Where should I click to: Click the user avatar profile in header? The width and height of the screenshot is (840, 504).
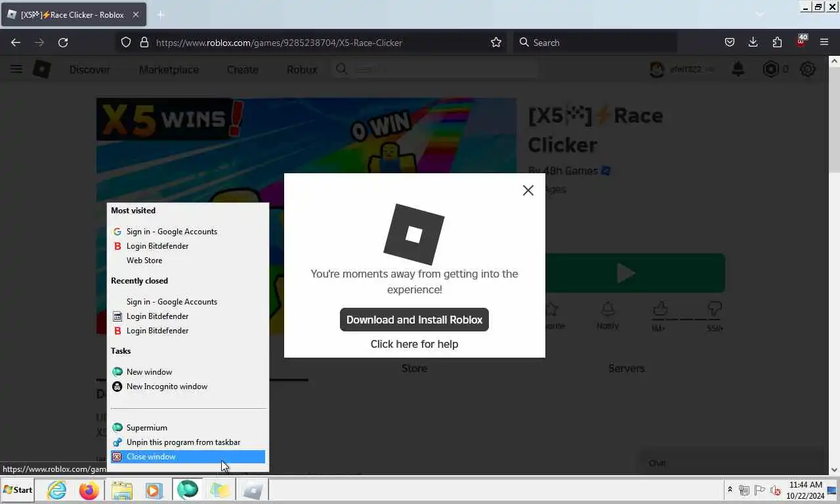[x=657, y=69]
